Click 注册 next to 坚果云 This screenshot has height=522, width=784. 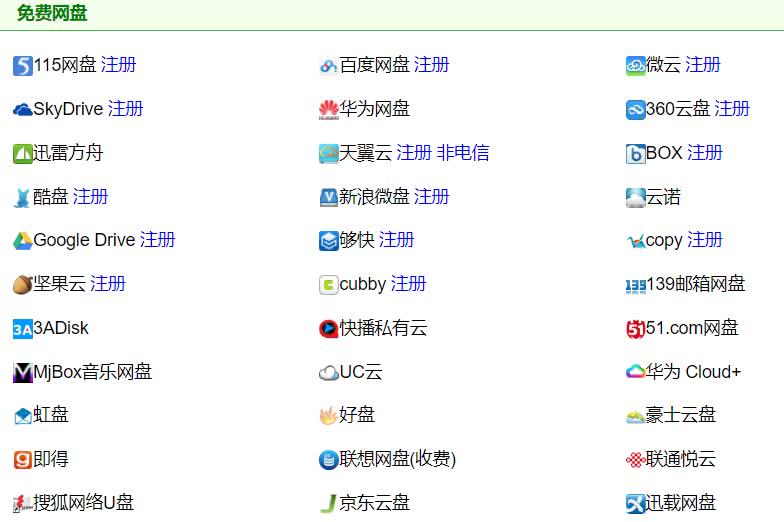click(x=108, y=284)
